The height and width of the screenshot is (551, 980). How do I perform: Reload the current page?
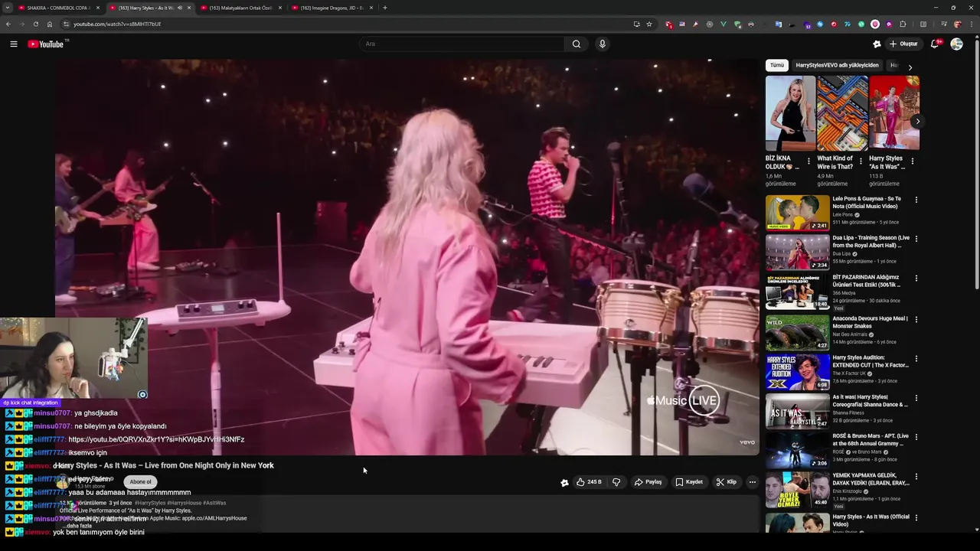[x=35, y=24]
